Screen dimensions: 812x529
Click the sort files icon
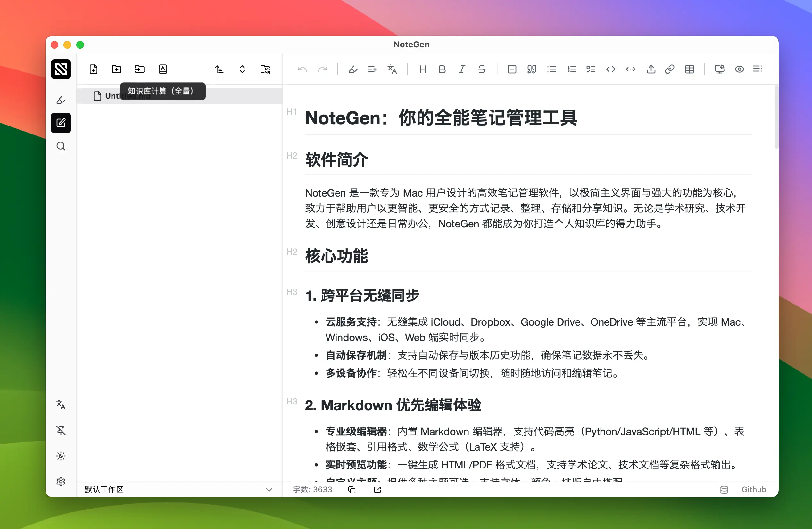(x=219, y=69)
